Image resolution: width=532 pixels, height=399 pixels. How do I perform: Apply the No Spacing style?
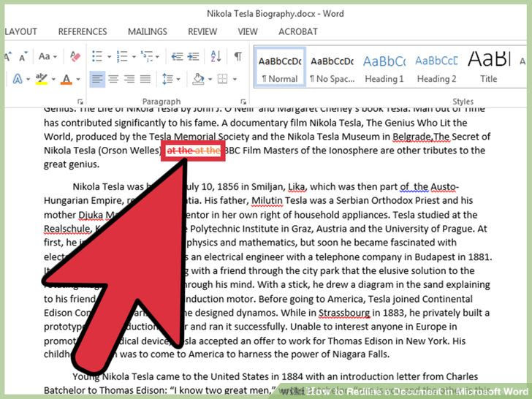point(332,67)
